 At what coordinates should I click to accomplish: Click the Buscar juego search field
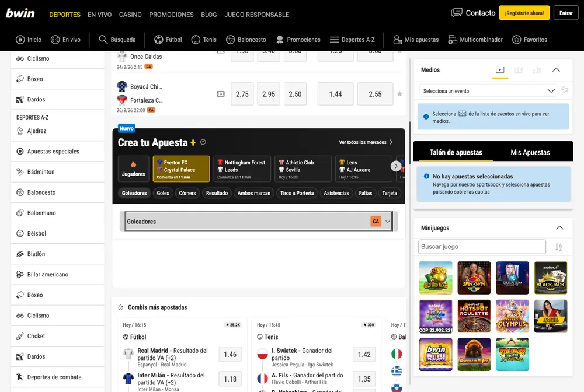click(x=482, y=247)
